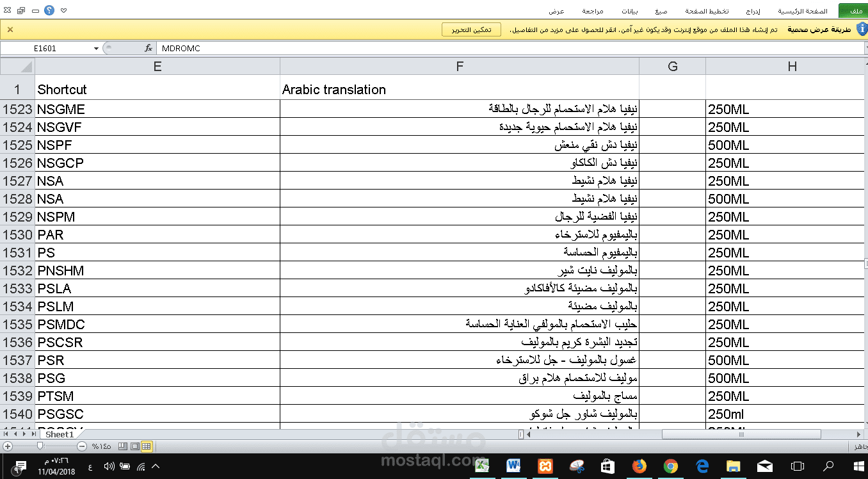Switch to Page Layout view
The height and width of the screenshot is (479, 868).
[x=135, y=446]
